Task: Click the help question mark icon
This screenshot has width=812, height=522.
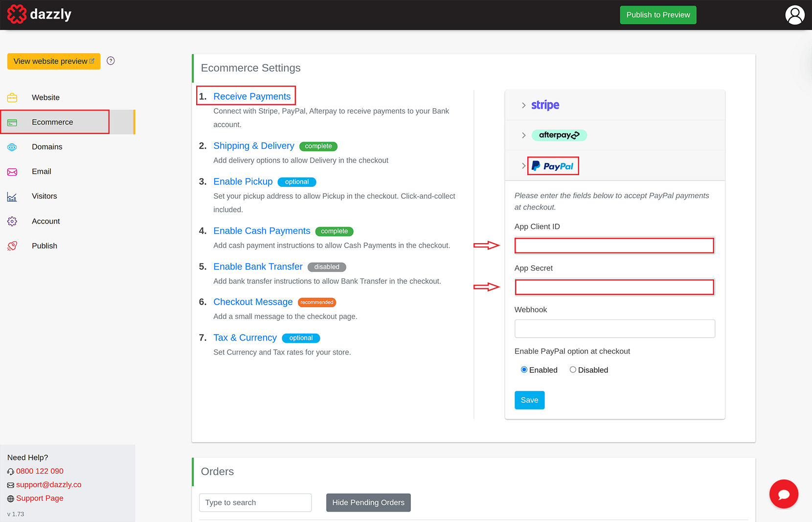Action: coord(111,61)
